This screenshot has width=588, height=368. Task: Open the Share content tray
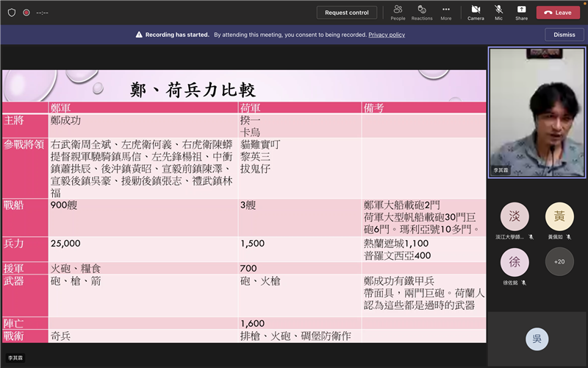click(521, 12)
